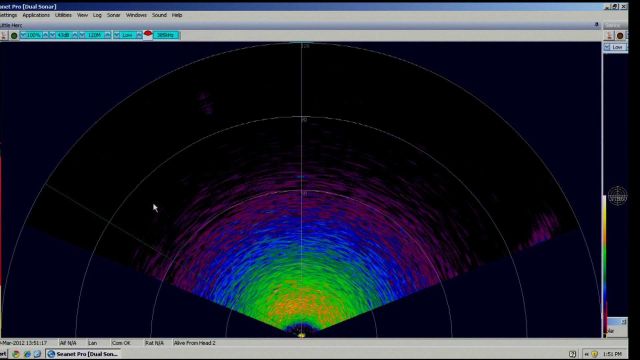
Task: Click the 120M range value field
Action: tap(95, 36)
